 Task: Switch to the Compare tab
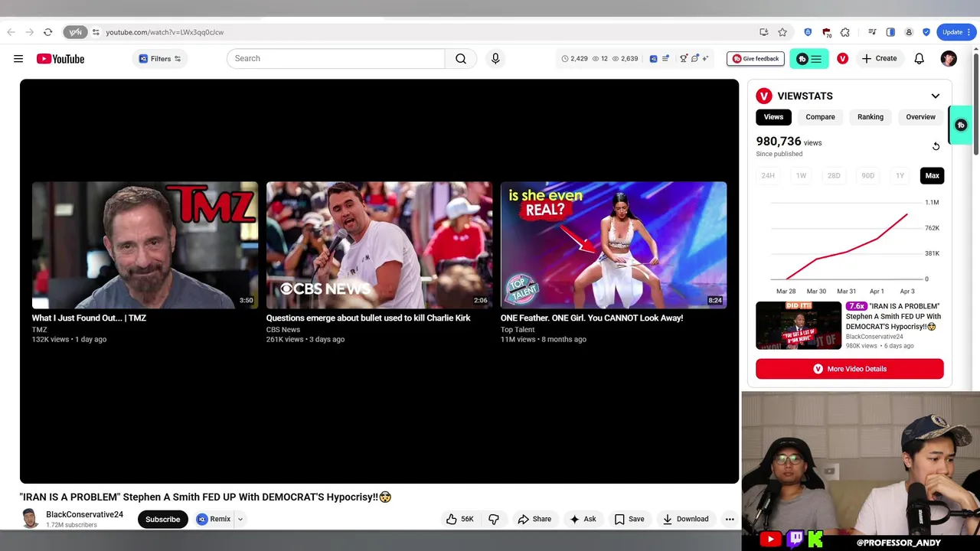(x=820, y=117)
